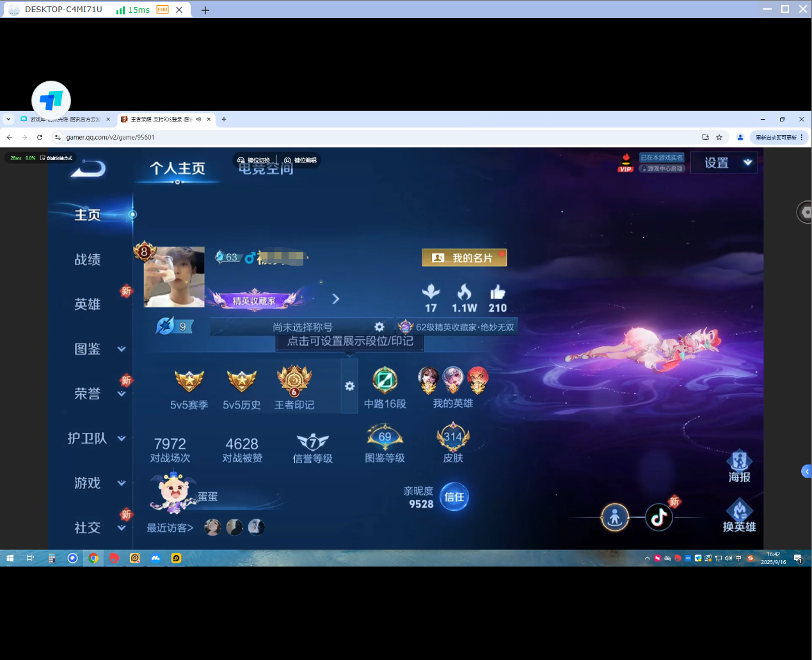Mute the 王者荣耀 browser tab audio
This screenshot has width=812, height=660.
(x=198, y=119)
